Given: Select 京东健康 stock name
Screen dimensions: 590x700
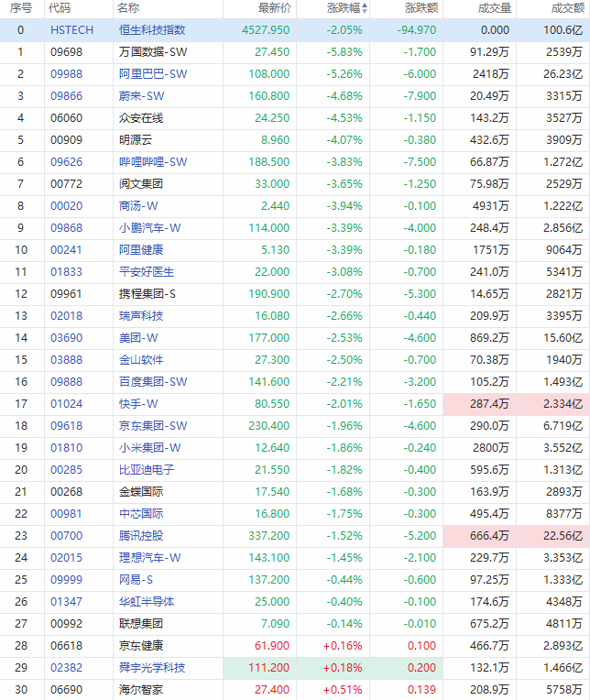Looking at the screenshot, I should (141, 646).
